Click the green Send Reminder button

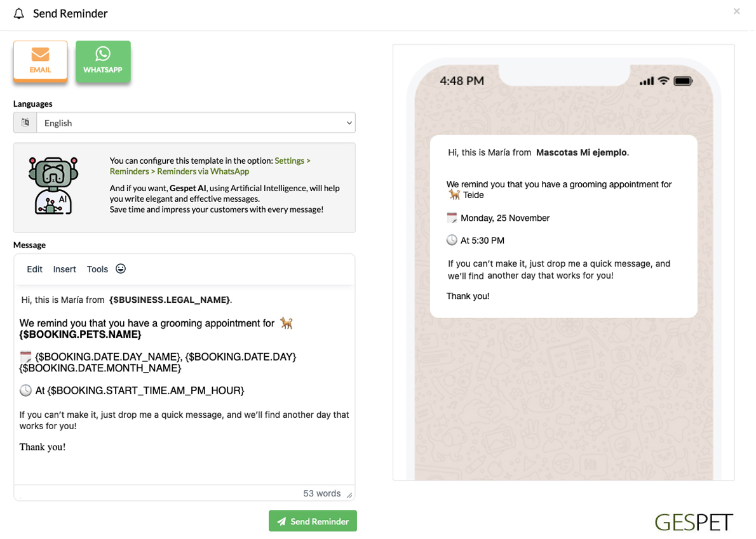313,521
